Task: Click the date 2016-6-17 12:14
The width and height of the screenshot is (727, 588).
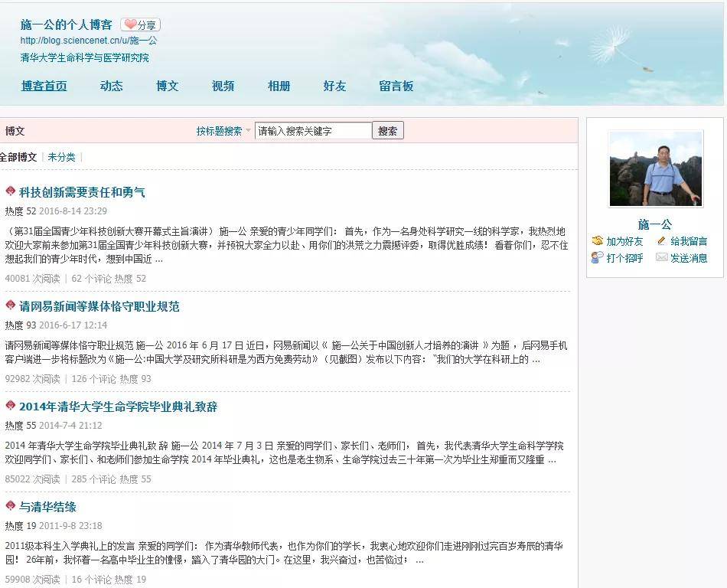Action: tap(73, 325)
